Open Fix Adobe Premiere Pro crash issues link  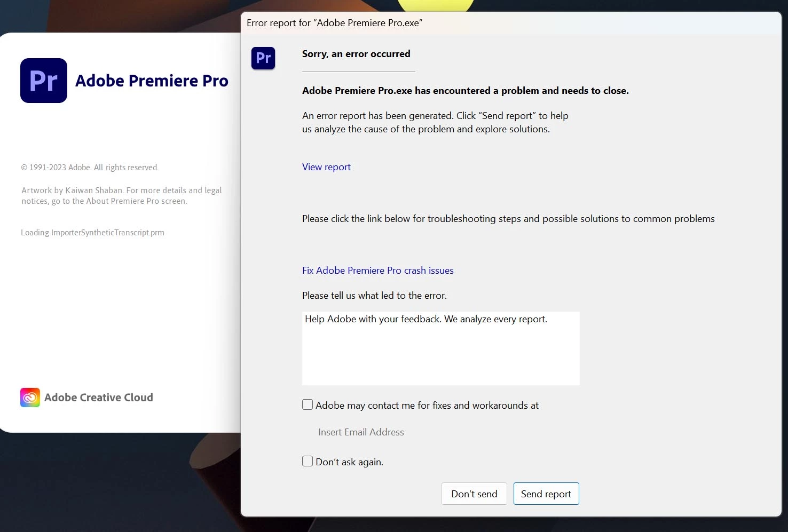(378, 271)
